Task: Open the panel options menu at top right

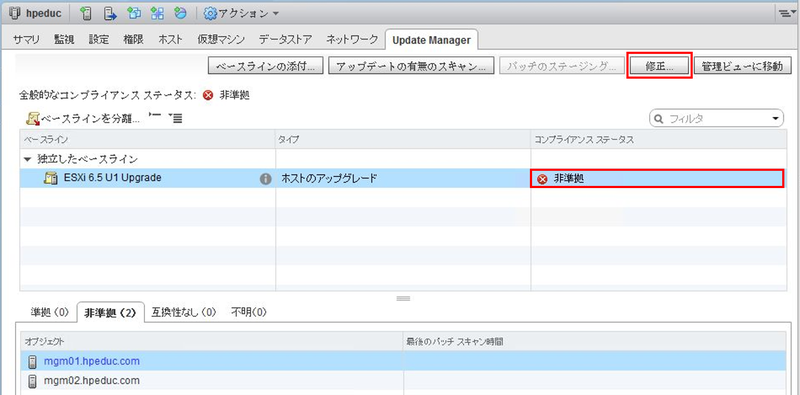Action: pyautogui.click(x=786, y=14)
